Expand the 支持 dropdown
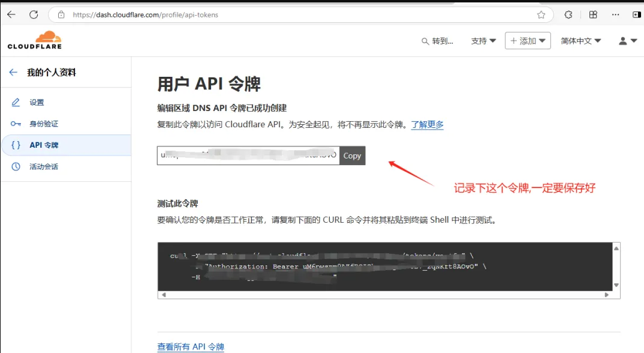 point(483,41)
